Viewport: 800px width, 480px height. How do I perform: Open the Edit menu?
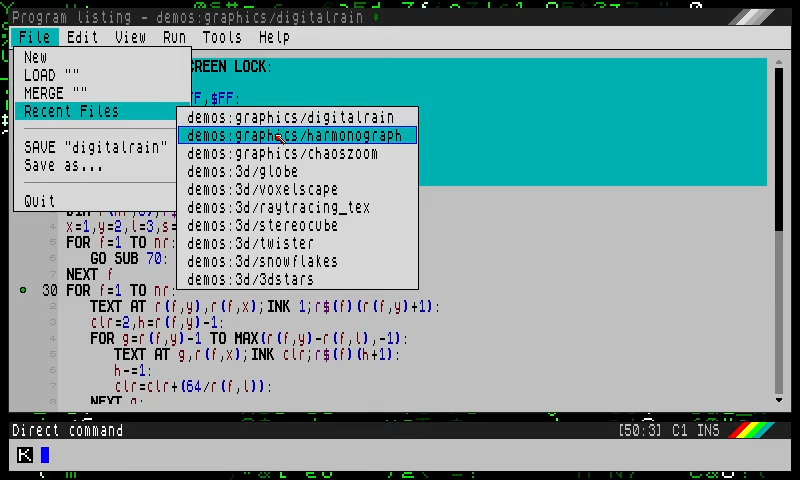point(82,37)
